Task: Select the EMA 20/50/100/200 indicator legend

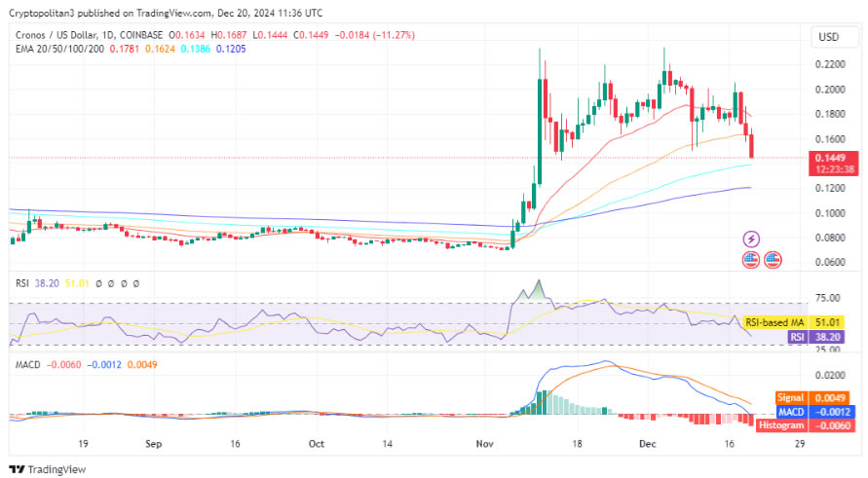Action: [x=59, y=49]
